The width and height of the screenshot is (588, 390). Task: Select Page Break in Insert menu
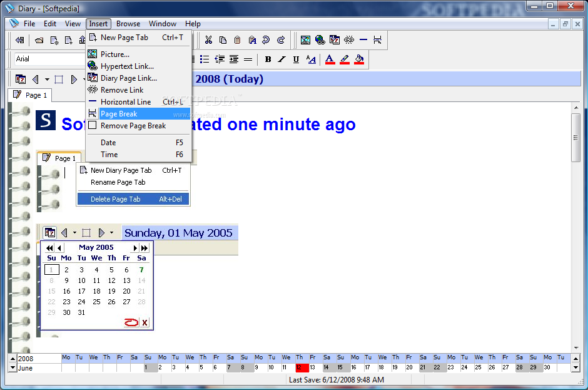(139, 114)
